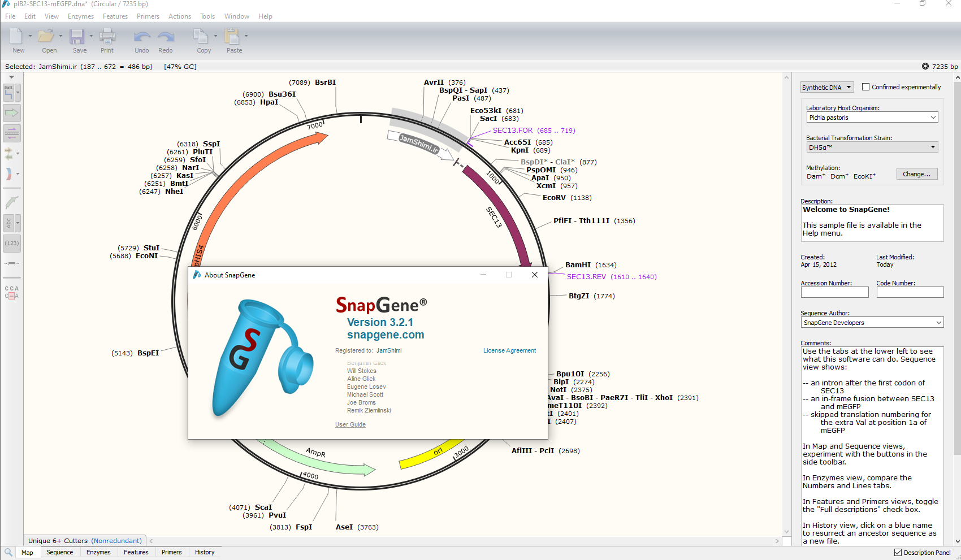Screen dimensions: 961x560
Task: Click the Copy toolbar icon
Action: 201,36
